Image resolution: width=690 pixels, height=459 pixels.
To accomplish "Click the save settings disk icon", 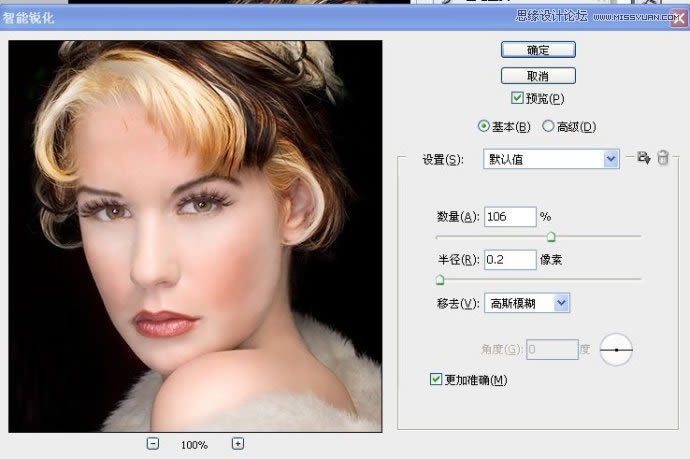I will click(643, 158).
